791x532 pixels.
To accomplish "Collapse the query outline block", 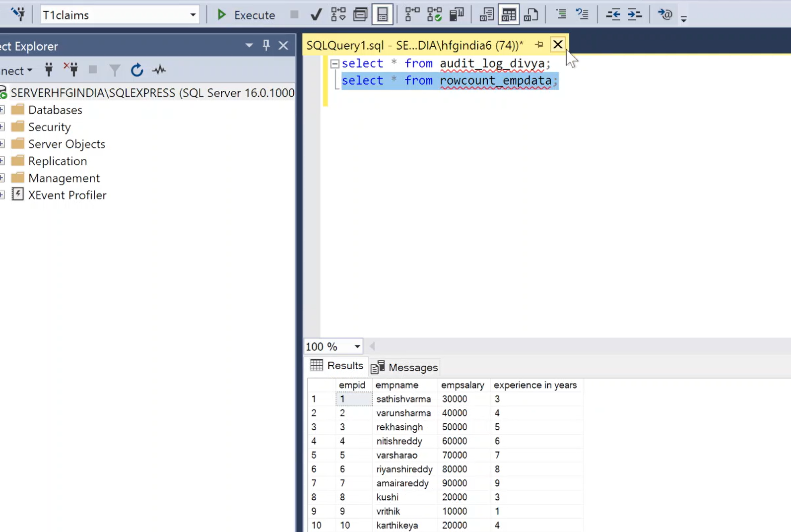I will pos(335,64).
